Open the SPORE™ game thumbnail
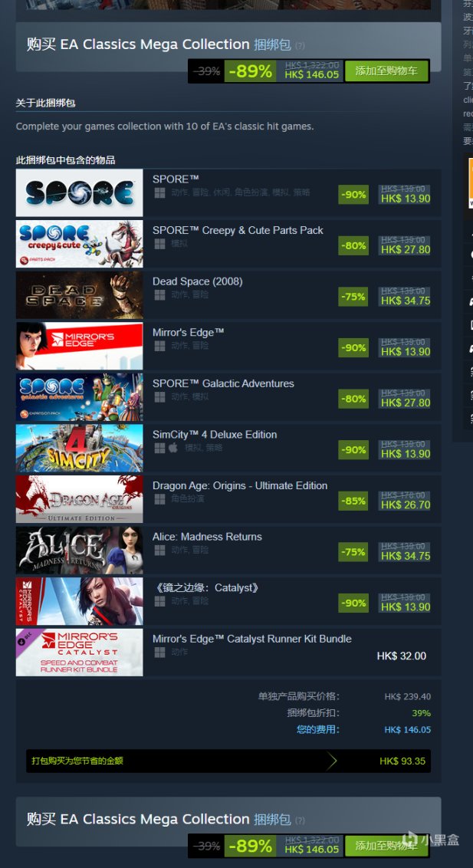This screenshot has width=473, height=868. 79,192
